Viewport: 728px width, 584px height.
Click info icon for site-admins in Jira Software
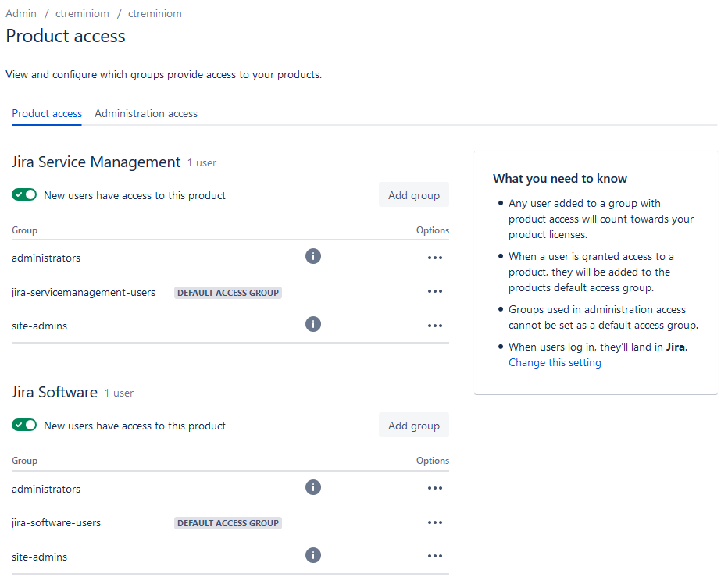coord(313,555)
